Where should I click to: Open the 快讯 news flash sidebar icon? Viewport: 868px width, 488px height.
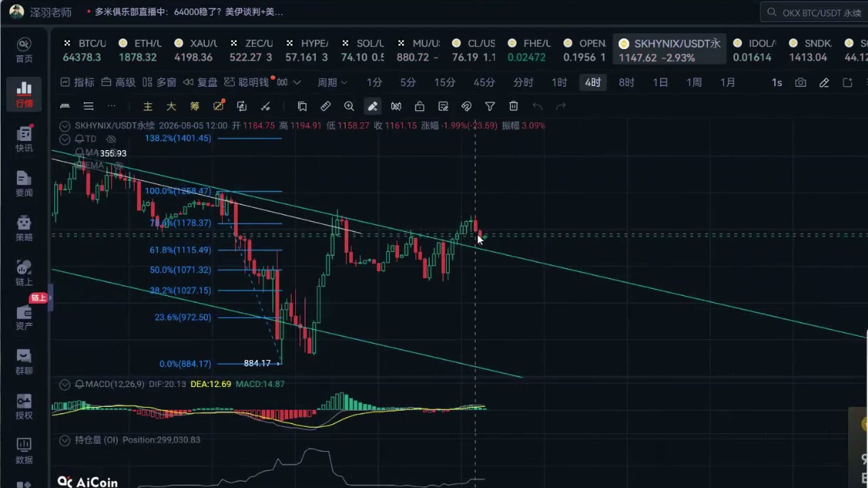[x=23, y=139]
